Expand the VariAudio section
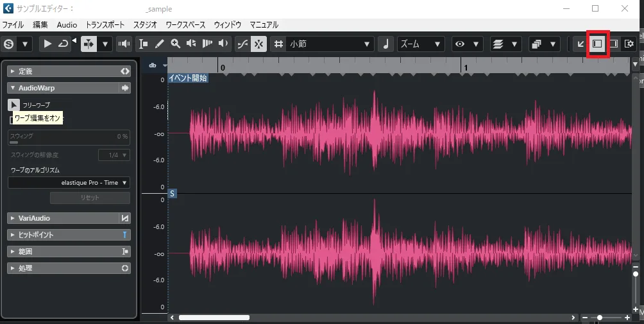The image size is (644, 324). click(x=13, y=218)
